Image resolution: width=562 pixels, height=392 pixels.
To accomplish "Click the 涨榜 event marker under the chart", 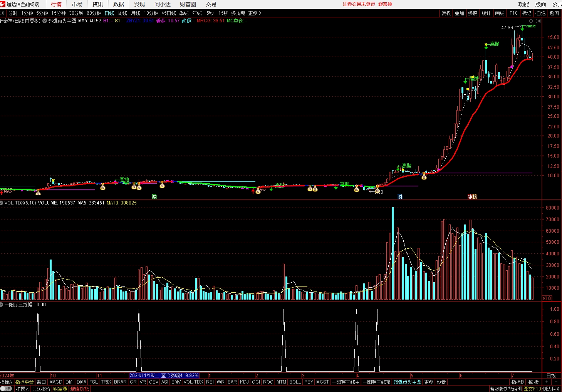I will [x=473, y=197].
